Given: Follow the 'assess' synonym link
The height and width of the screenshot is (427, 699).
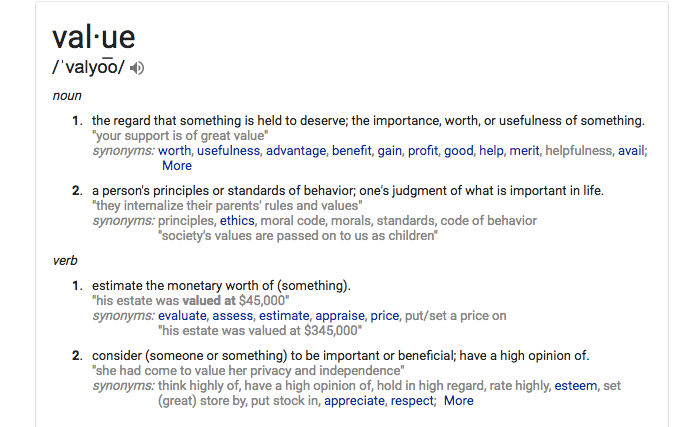Looking at the screenshot, I should point(233,315).
